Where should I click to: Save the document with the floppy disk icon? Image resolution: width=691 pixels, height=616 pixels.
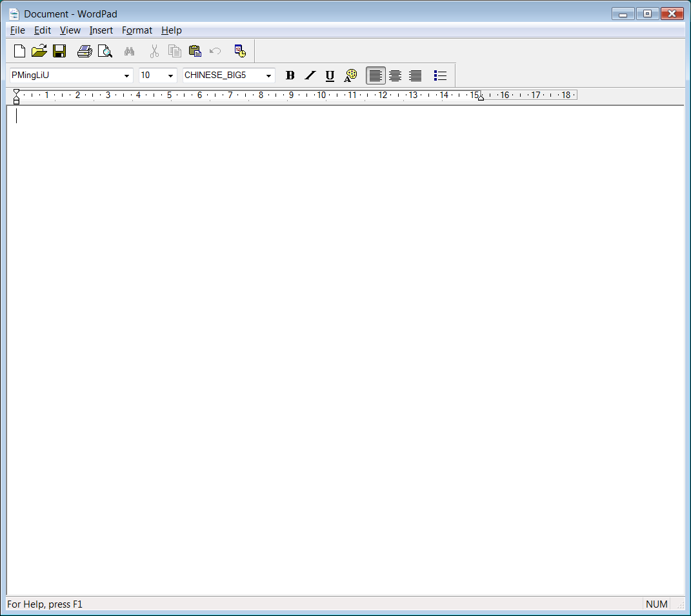[x=59, y=51]
